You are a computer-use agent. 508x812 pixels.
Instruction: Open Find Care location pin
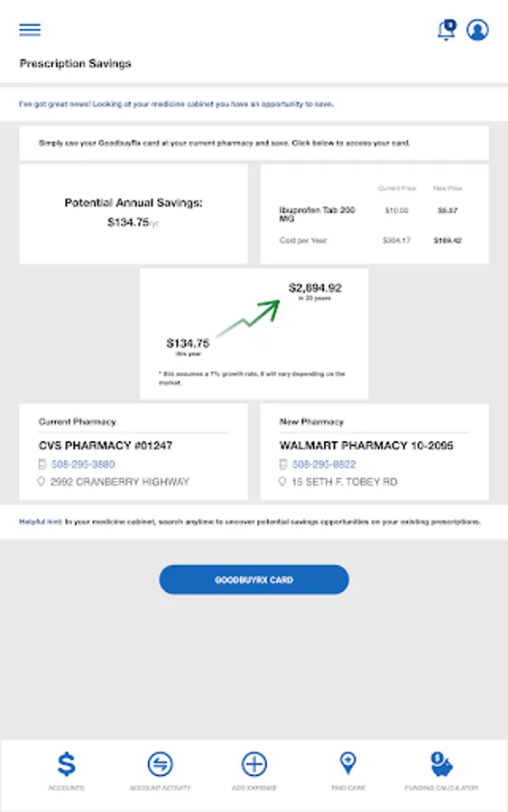pyautogui.click(x=348, y=764)
